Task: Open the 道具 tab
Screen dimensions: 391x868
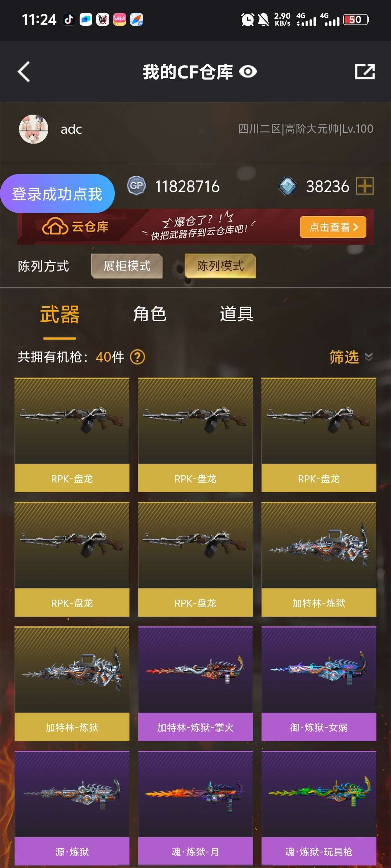Action: point(237,314)
